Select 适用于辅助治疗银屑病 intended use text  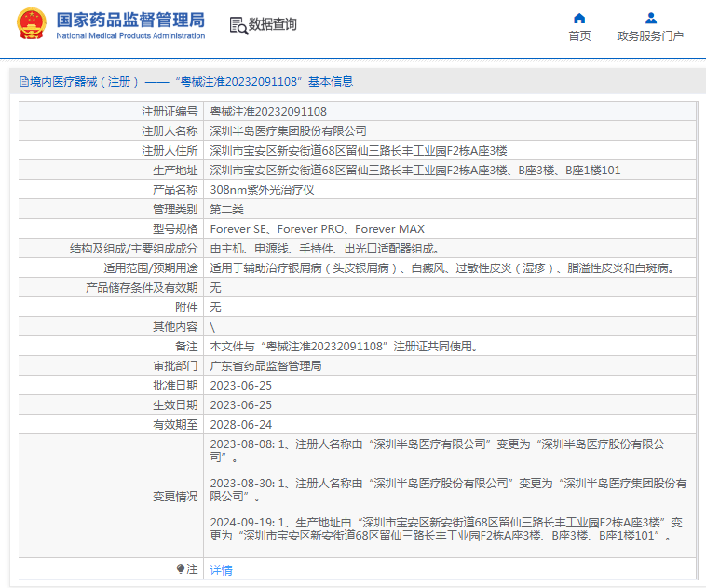click(x=443, y=268)
